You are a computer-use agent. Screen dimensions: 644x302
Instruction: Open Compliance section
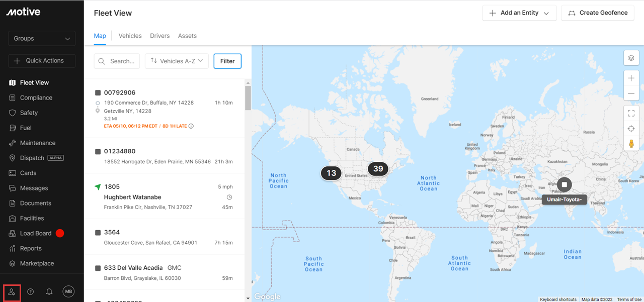coord(36,97)
